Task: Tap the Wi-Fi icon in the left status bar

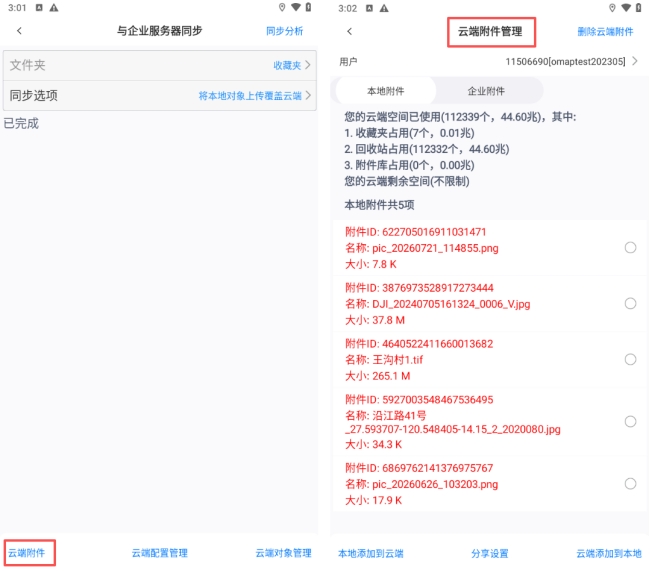Action: pos(296,7)
